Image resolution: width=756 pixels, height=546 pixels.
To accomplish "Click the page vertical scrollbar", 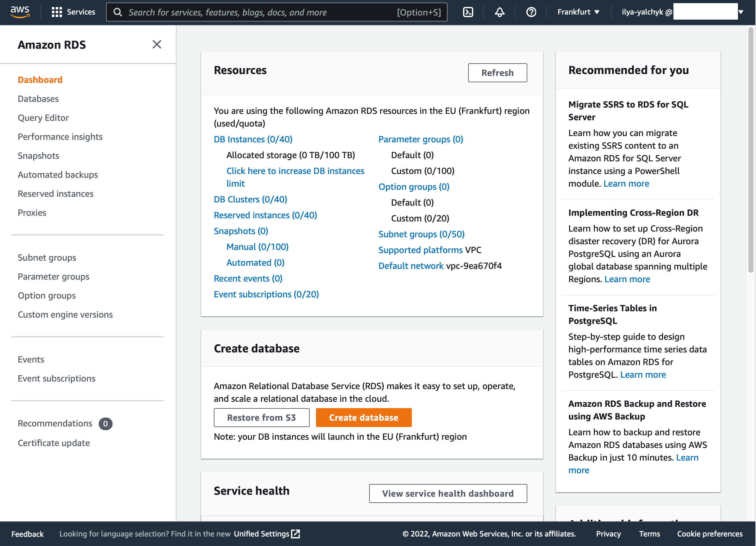I will (x=750, y=150).
